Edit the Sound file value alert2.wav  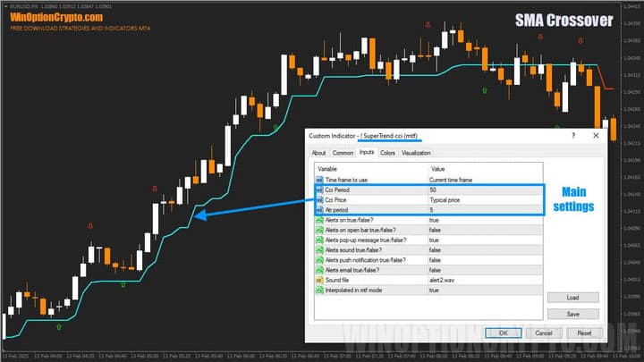[x=442, y=280]
